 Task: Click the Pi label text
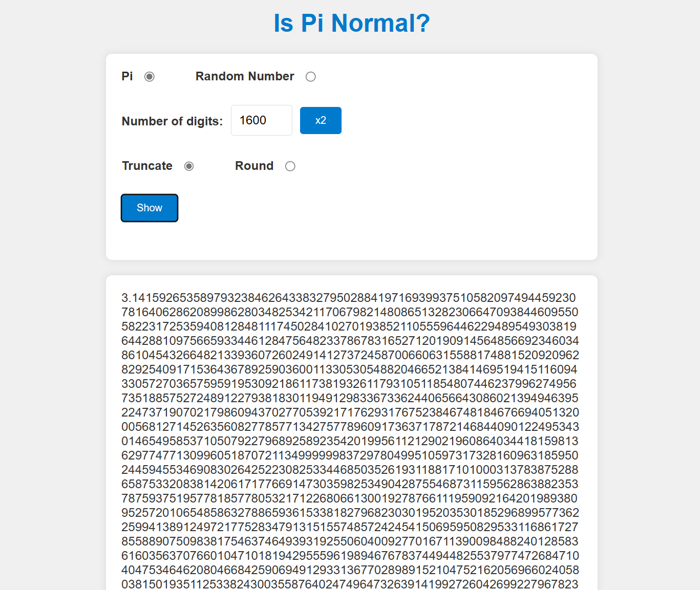coord(126,76)
